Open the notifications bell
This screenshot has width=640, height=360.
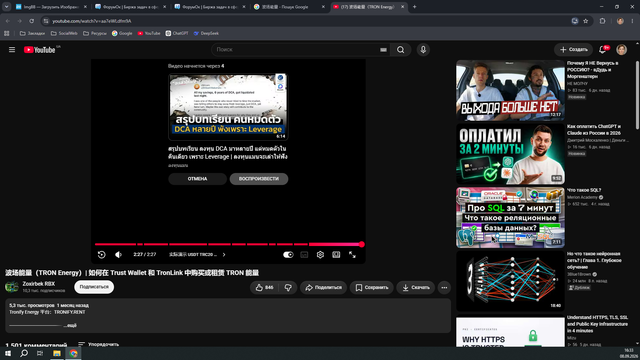(602, 50)
